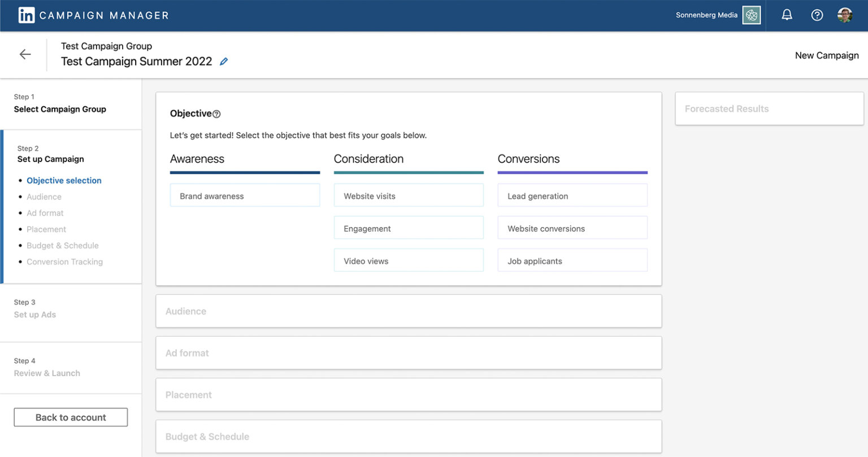Open the notifications bell

click(787, 15)
